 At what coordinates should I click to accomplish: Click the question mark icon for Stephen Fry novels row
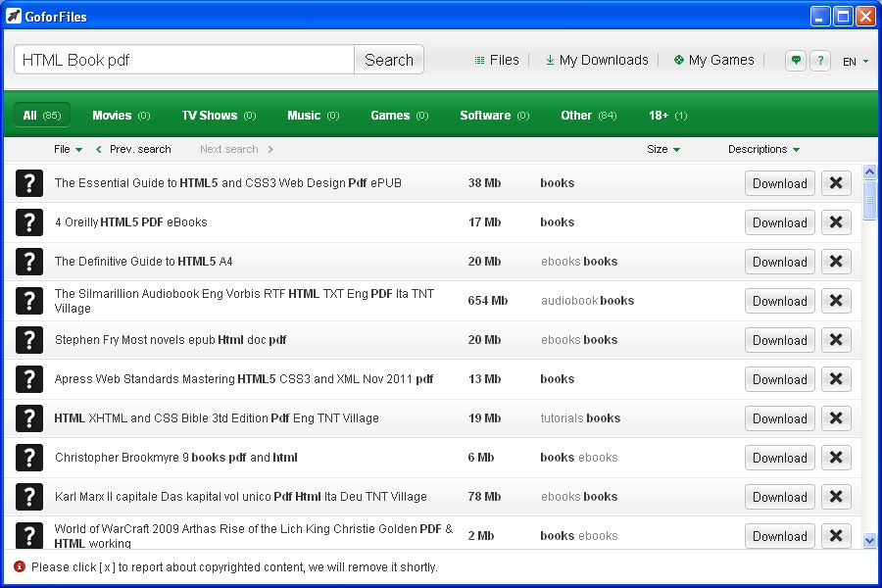point(29,340)
